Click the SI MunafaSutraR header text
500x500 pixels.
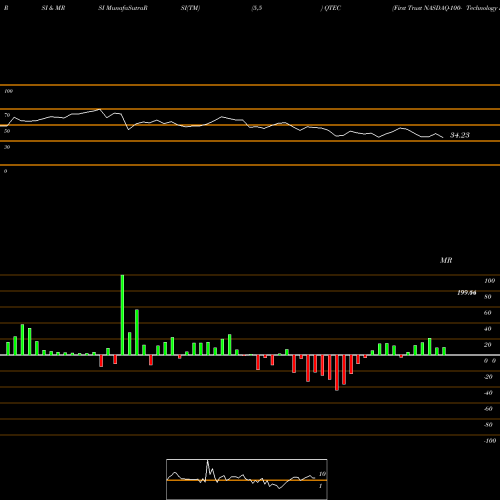point(123,8)
